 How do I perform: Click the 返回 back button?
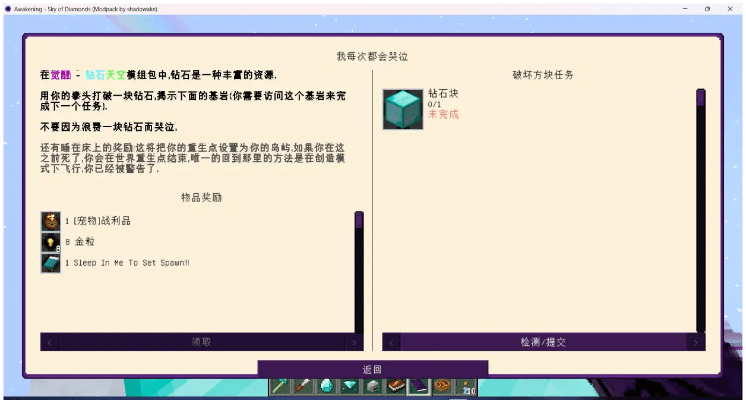tap(373, 370)
